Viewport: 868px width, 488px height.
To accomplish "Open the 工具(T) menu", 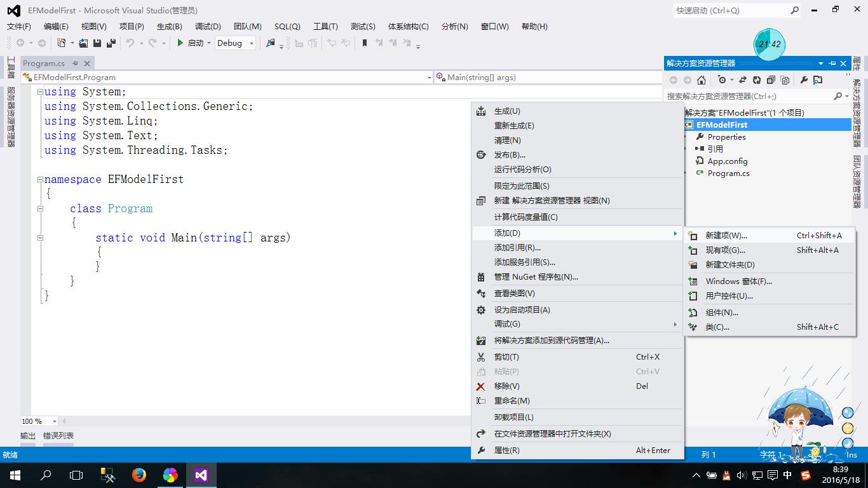I will click(325, 27).
